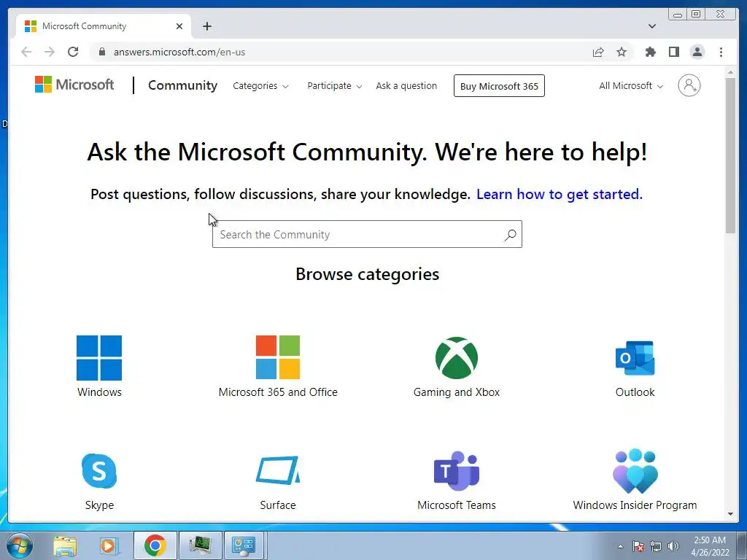Expand the Categories dropdown

pos(260,86)
